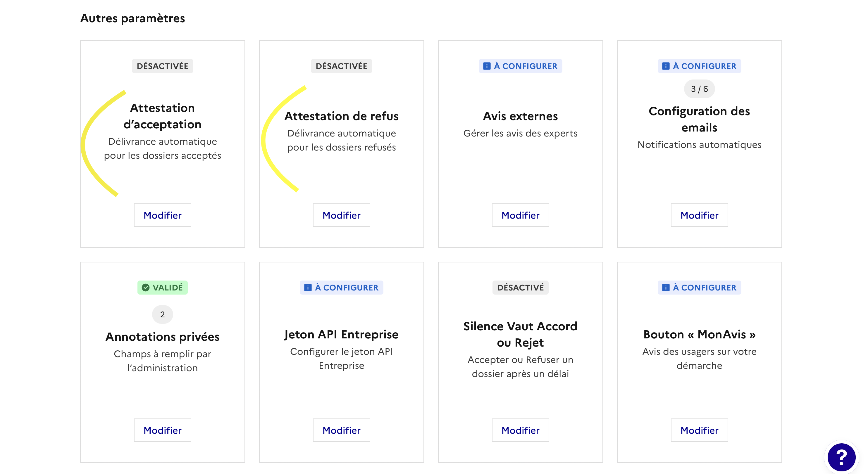Click the 3 / 6 email counter badge

coord(699,89)
